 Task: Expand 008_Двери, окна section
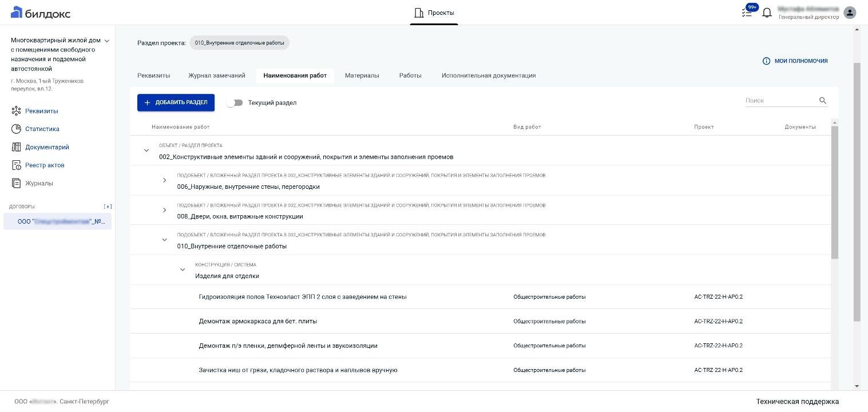(165, 210)
